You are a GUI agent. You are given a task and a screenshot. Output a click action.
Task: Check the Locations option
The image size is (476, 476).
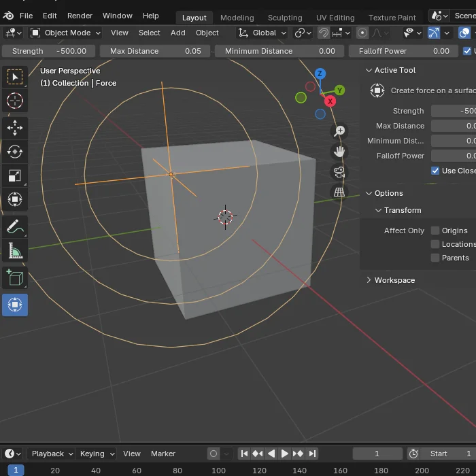(x=435, y=244)
